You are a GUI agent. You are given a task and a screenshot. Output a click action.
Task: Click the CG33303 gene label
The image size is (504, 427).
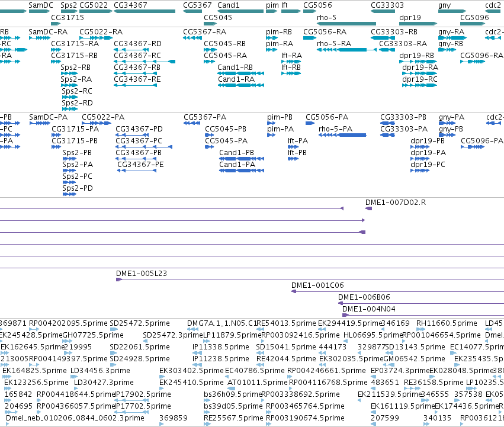(x=387, y=5)
